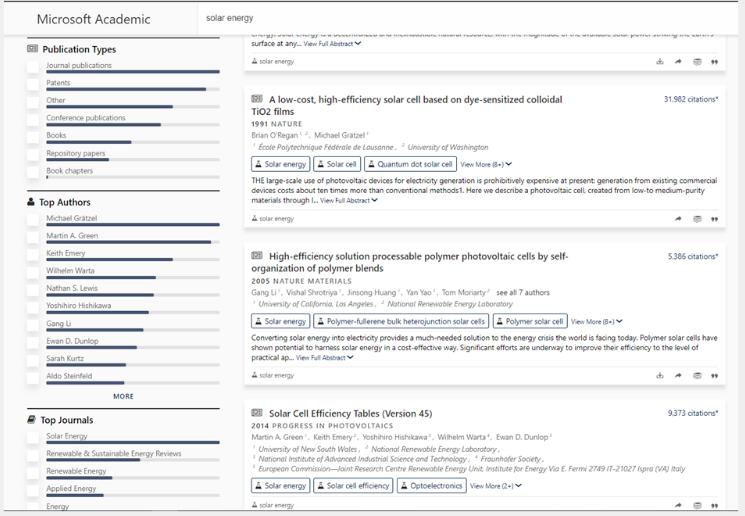Share the polymer photovoltaic cells paper
The width and height of the screenshot is (745, 516).
[678, 375]
